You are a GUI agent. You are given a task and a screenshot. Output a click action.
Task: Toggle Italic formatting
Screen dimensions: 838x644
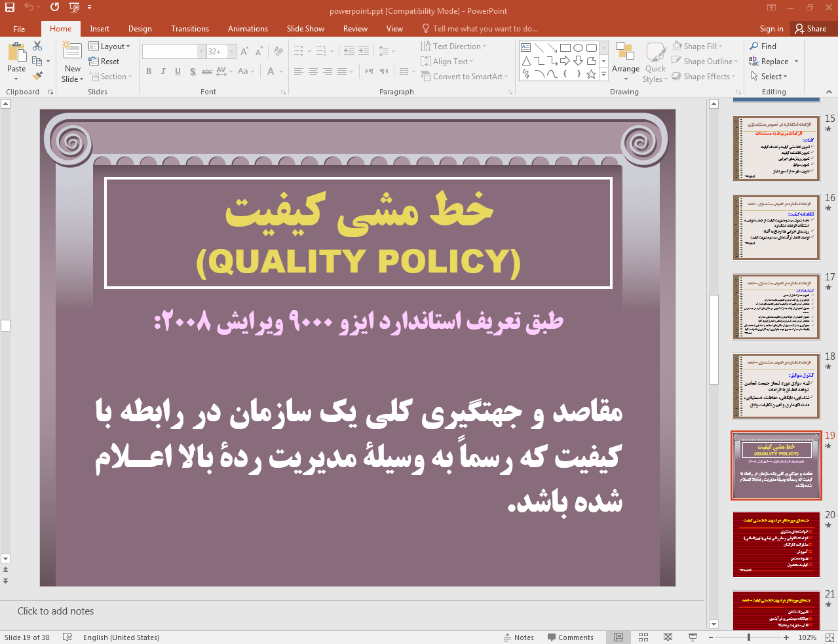[x=163, y=71]
